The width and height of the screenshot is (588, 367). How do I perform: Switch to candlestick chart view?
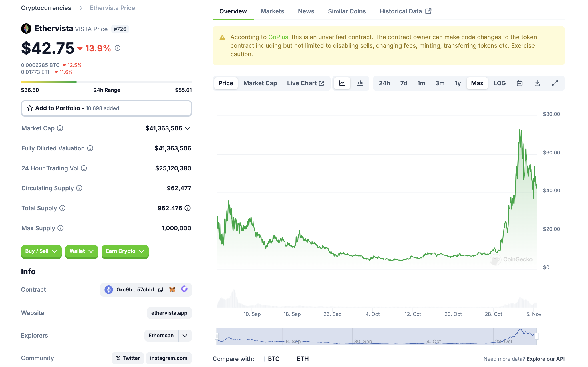[359, 83]
